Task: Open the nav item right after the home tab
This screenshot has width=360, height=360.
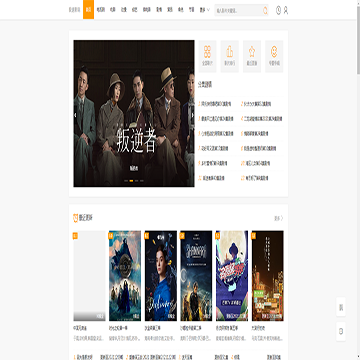Action: click(100, 10)
